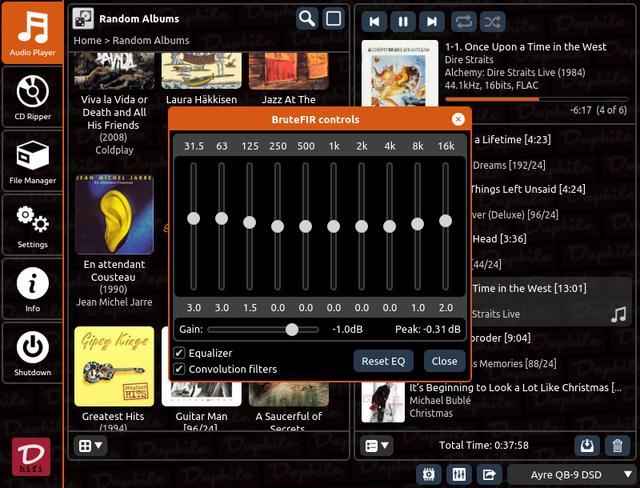
Task: Toggle shuffle mode
Action: tap(493, 21)
